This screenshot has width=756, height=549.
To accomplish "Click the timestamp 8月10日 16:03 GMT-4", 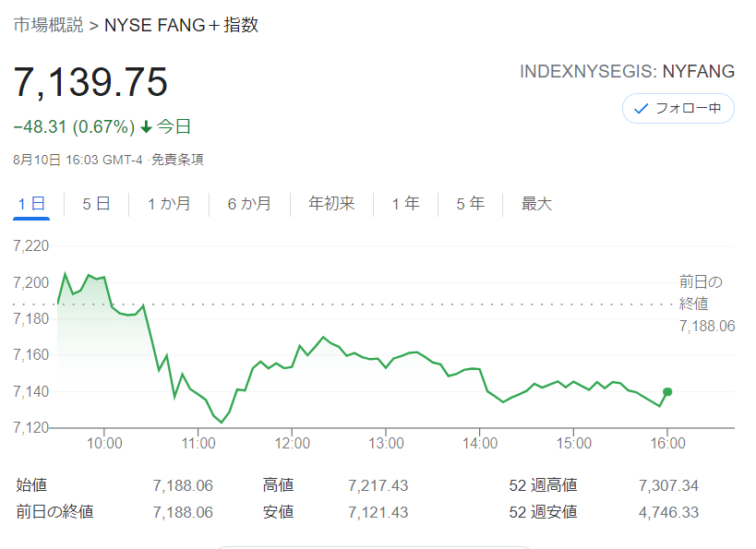I will pos(78,160).
